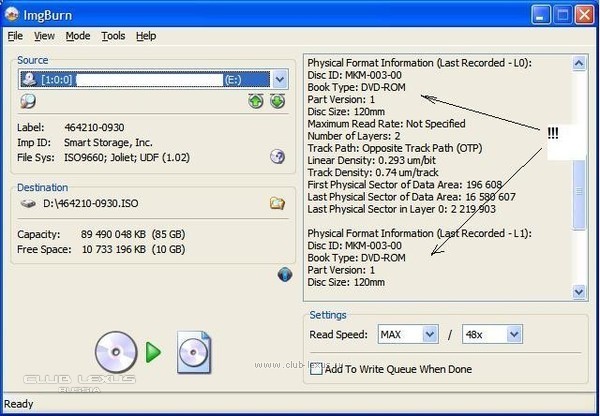Screen dimensions: 600x416
Task: Open the File menu
Action: [x=15, y=36]
